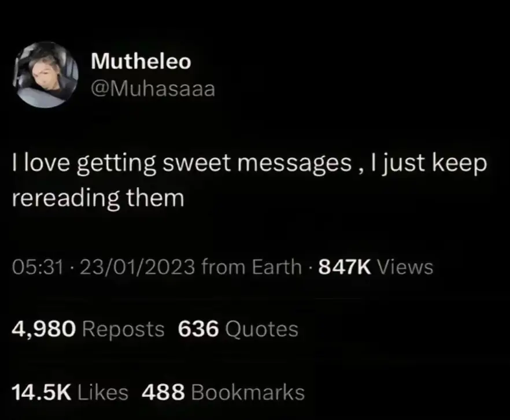Open Mutheleo's profile picture
This screenshot has height=420, width=510.
[x=46, y=75]
